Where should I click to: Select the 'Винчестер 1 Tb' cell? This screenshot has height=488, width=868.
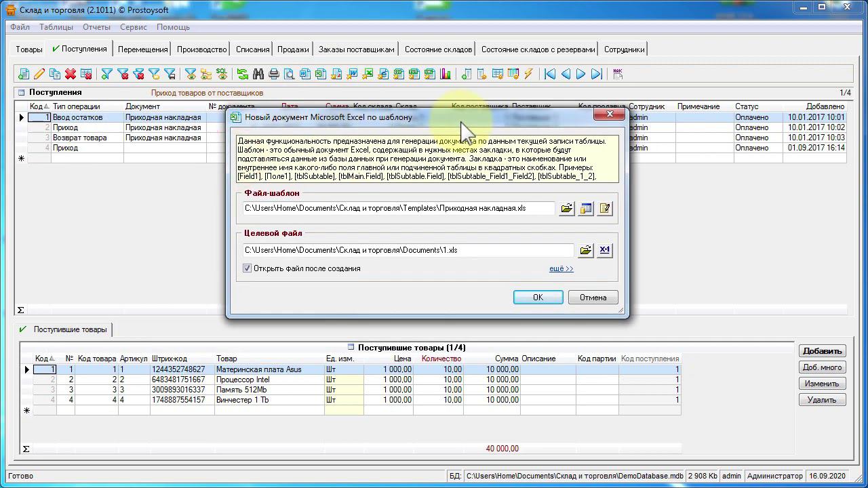tap(269, 400)
